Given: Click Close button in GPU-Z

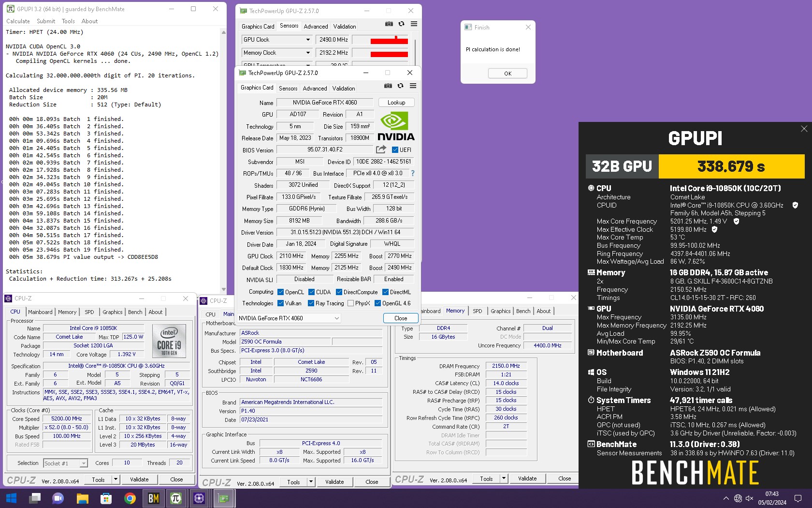Looking at the screenshot, I should [401, 318].
